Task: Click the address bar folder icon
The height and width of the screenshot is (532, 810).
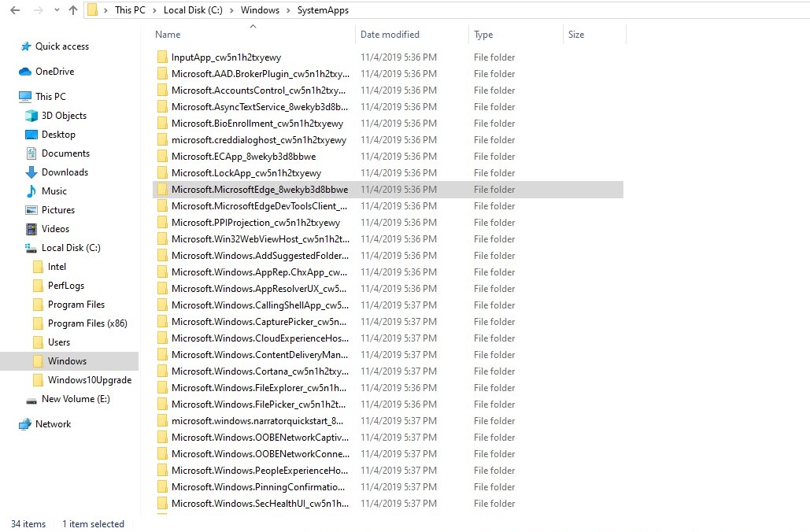Action: click(92, 9)
